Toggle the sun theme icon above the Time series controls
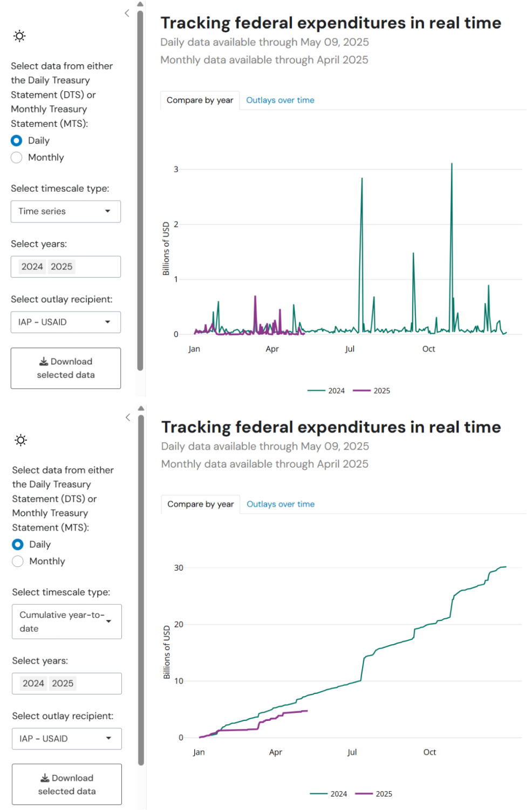 click(x=19, y=36)
